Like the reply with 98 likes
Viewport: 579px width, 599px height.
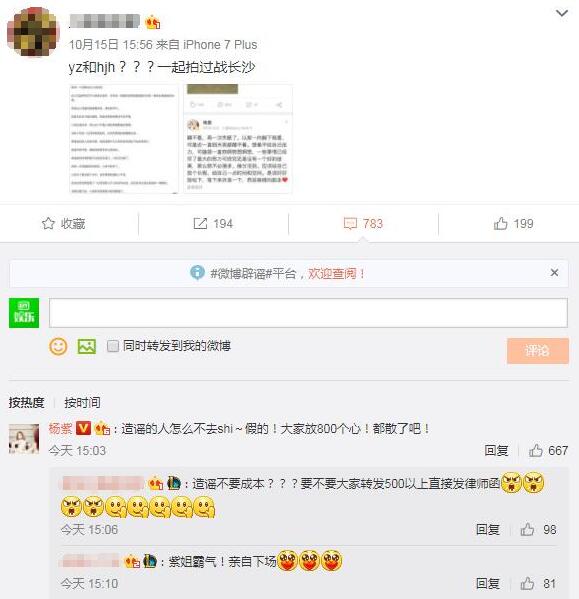(538, 529)
